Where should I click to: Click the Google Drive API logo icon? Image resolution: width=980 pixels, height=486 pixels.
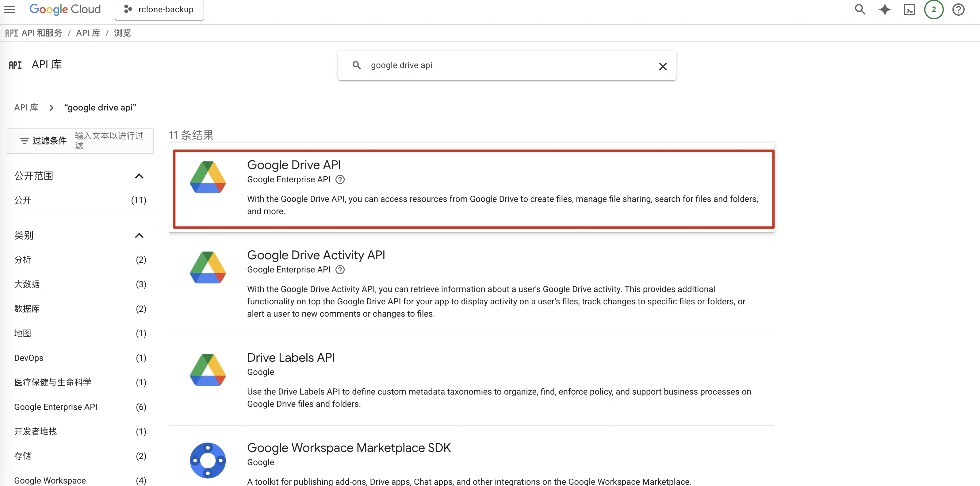[x=208, y=177]
